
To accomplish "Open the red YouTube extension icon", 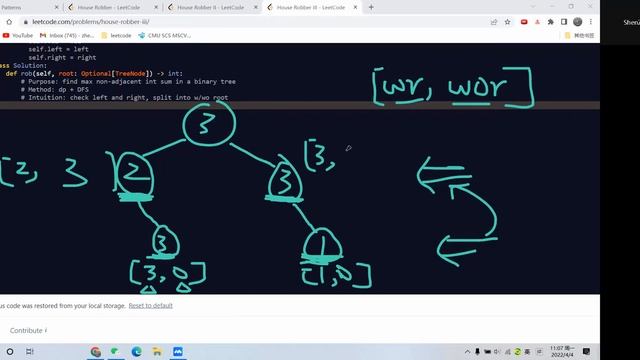I will click(x=524, y=22).
